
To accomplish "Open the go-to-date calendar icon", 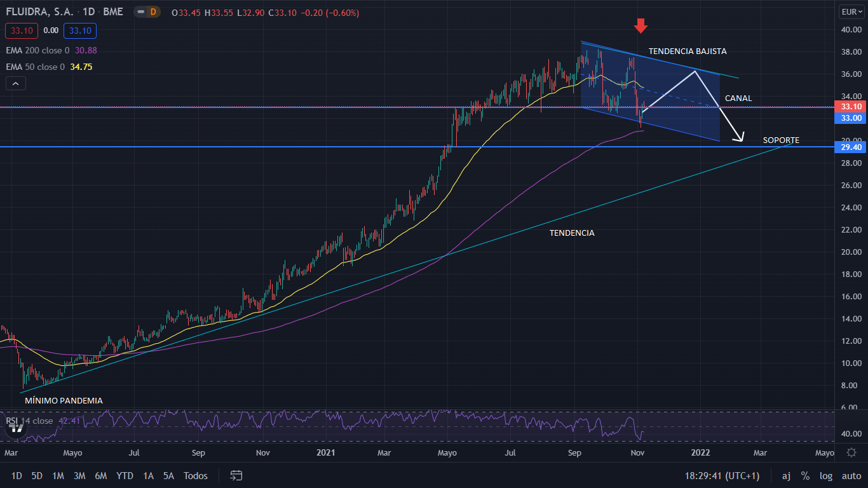I will (x=236, y=475).
